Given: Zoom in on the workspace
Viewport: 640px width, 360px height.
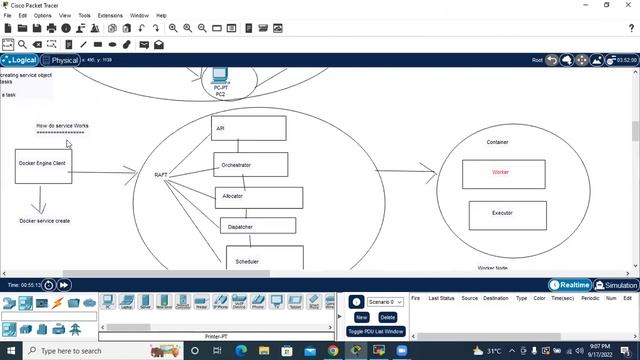Looking at the screenshot, I should (x=173, y=28).
